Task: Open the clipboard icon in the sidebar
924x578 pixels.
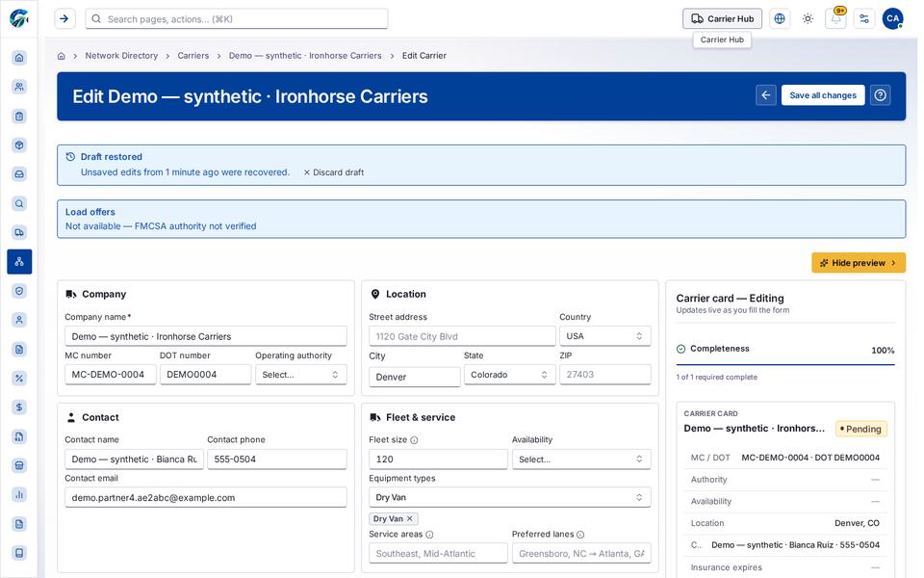Action: tap(19, 117)
